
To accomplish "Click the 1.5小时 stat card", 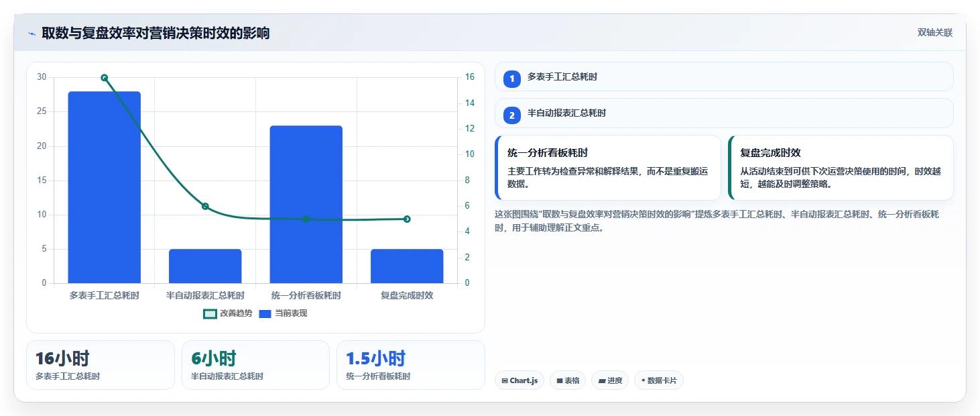I will (x=411, y=365).
